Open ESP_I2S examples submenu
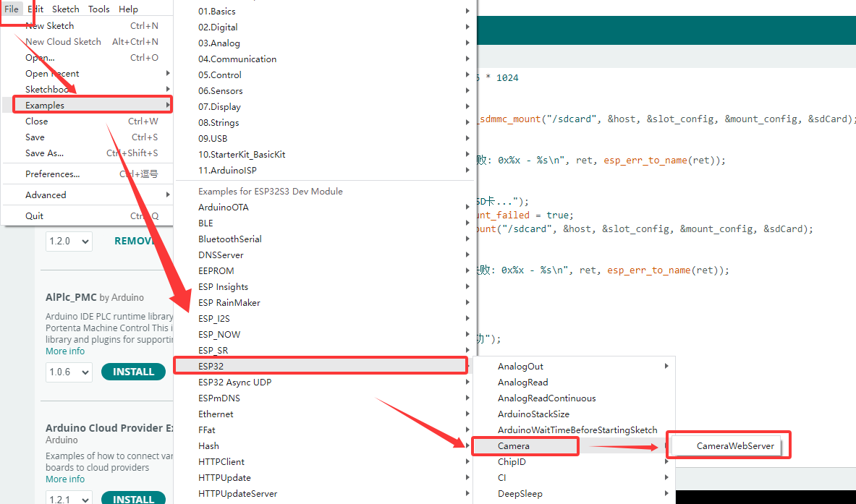Viewport: 856px width, 504px height. 326,318
